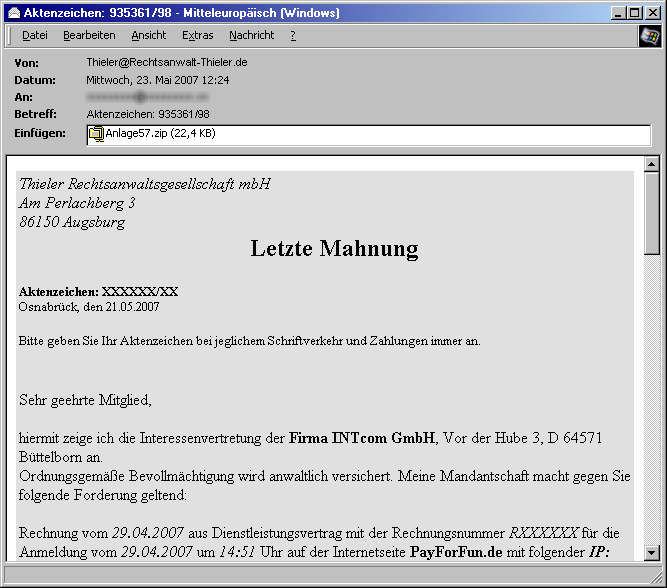
Task: Click the Betreff text Aktenzeichen: 935361/98
Action: (x=148, y=114)
